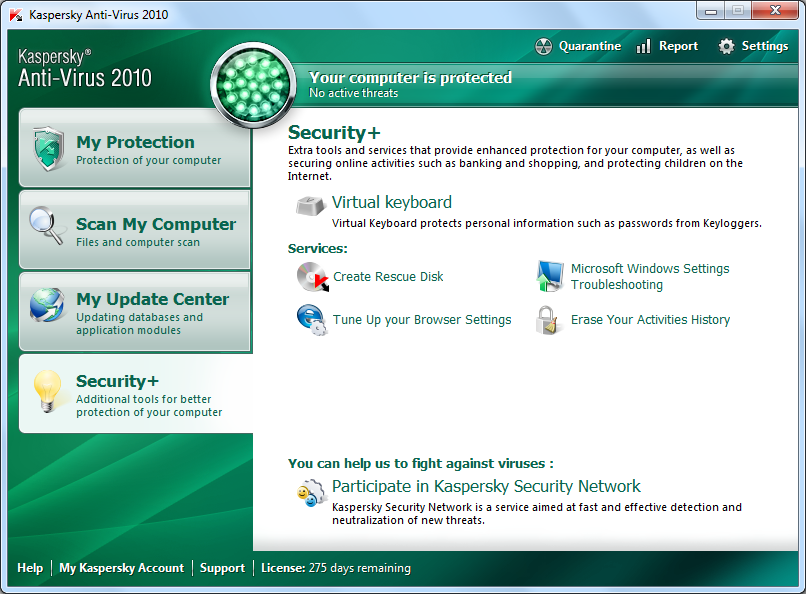Screen dimensions: 806x594
Task: Click Participate in Kaspersky Security Network
Action: click(x=486, y=486)
